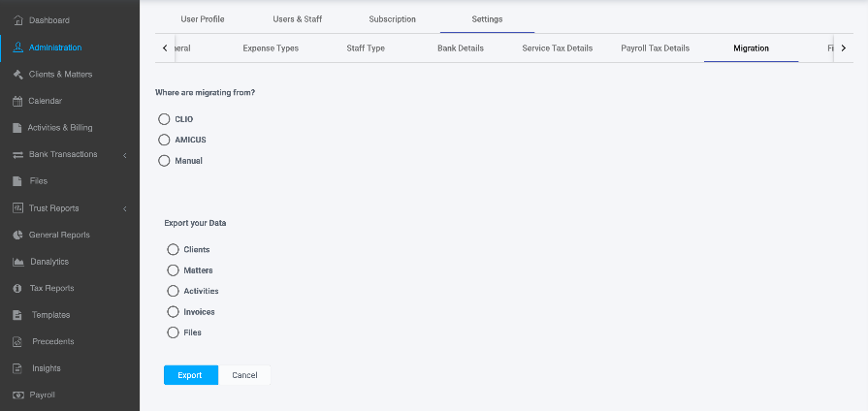Click the Clients & Matters gavel icon

click(x=17, y=74)
